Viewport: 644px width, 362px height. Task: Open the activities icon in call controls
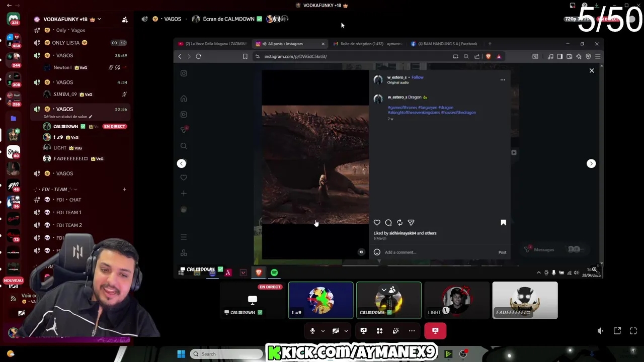(x=379, y=331)
